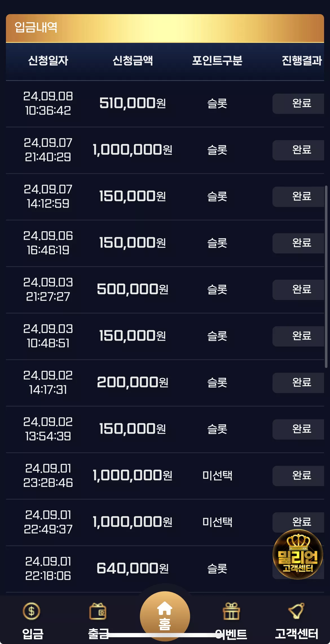330x644 pixels.
Task: Click the 포인트구분 column header
Action: coord(217,60)
